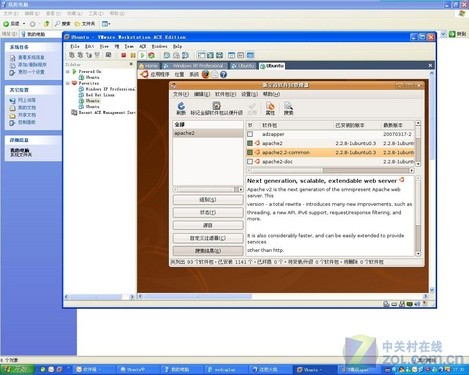Open the address bar dropdown arrow in Explorer
The height and width of the screenshot is (375, 469).
[443, 34]
